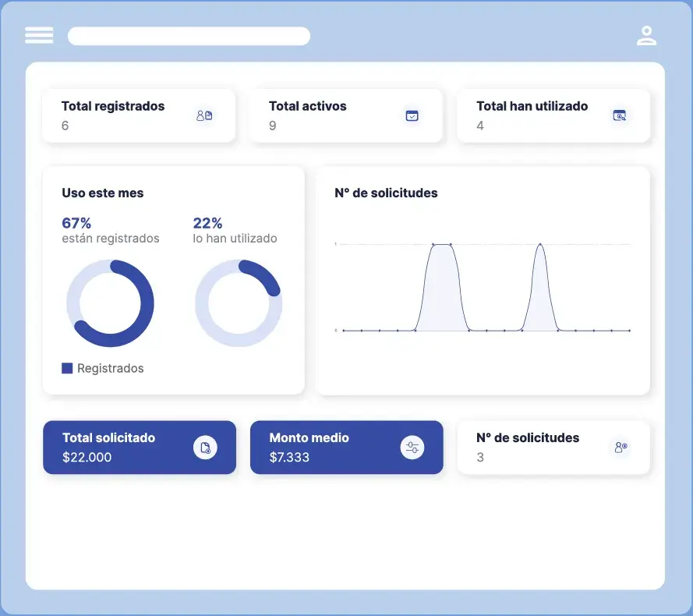
Task: Click the top search bar field
Action: [x=189, y=36]
